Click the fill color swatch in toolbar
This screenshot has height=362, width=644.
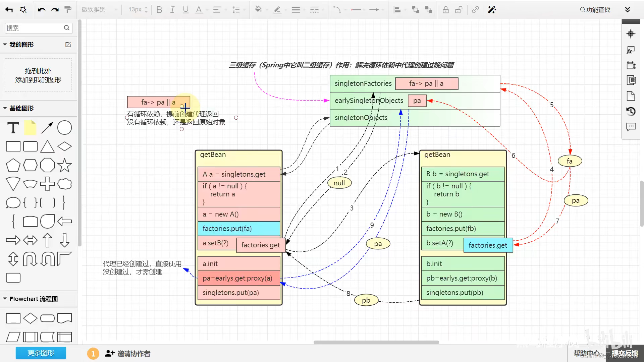[258, 9]
